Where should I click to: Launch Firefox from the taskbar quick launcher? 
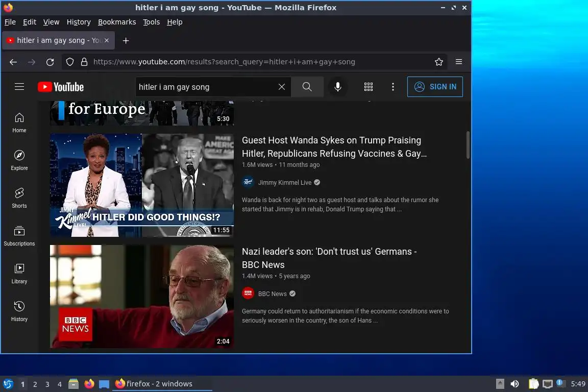(x=89, y=384)
